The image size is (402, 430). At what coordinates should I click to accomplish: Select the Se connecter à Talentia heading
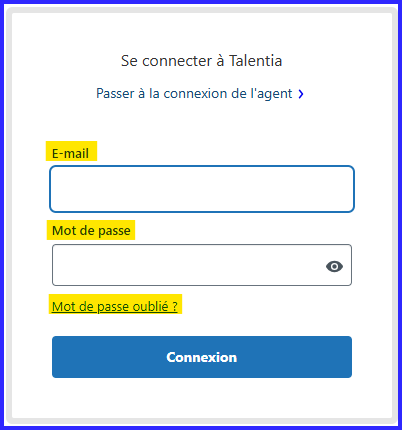pyautogui.click(x=201, y=61)
